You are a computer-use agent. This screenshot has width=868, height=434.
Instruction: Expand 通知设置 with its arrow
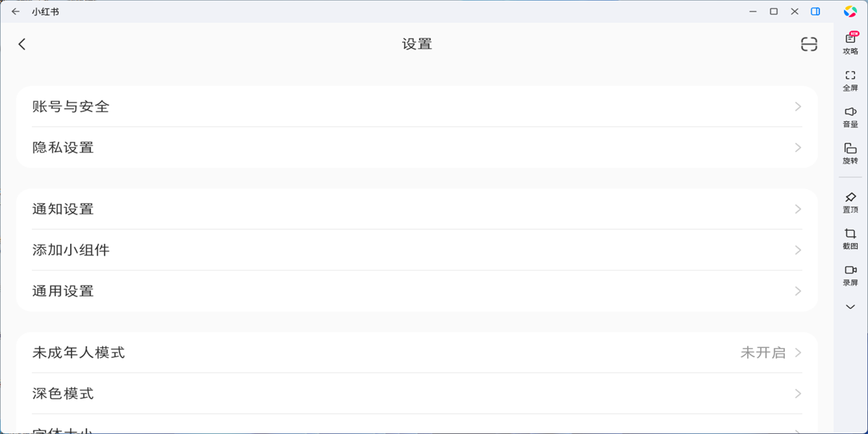(x=797, y=209)
